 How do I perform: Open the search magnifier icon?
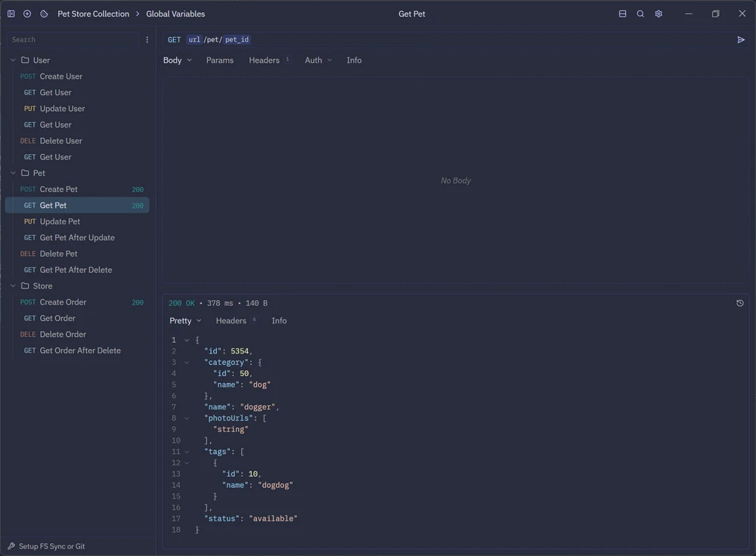click(640, 14)
